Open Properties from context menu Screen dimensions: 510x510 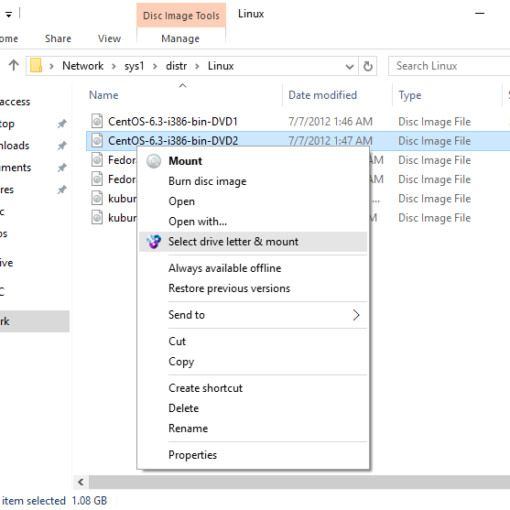point(253,455)
